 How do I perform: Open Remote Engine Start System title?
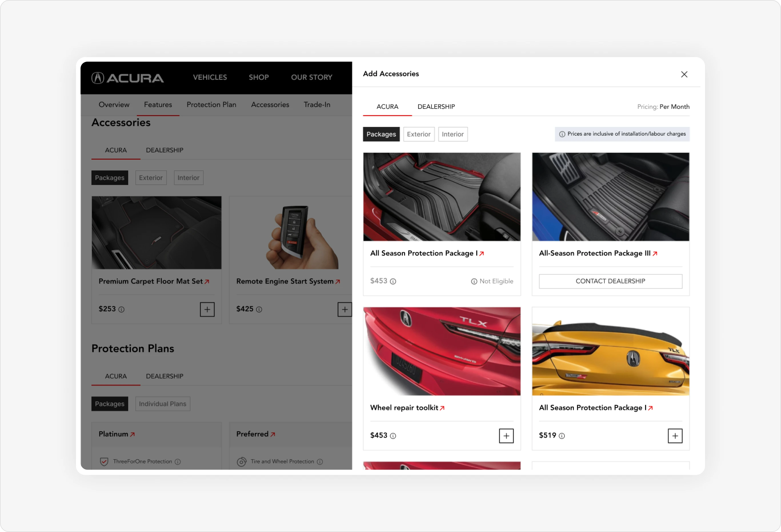click(x=285, y=281)
